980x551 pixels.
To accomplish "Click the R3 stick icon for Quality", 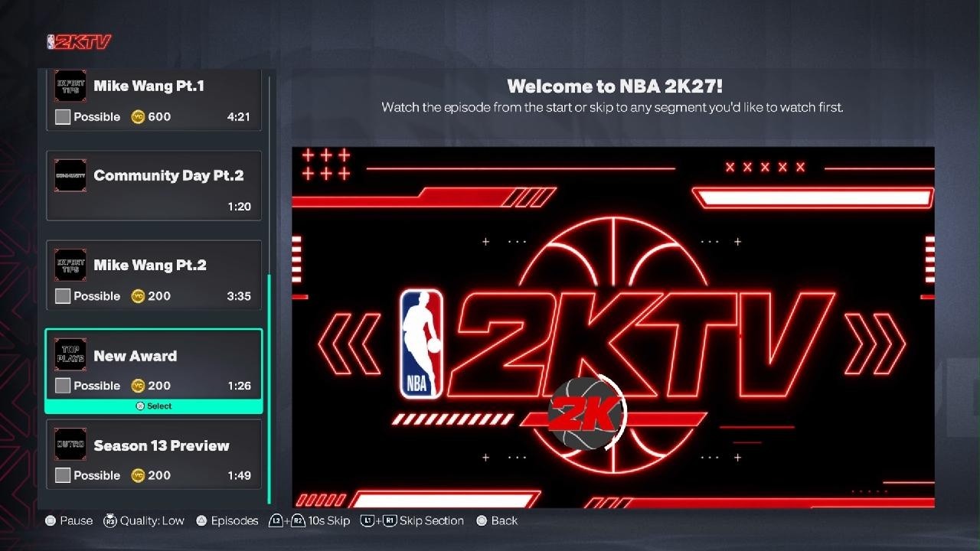I will pos(109,520).
